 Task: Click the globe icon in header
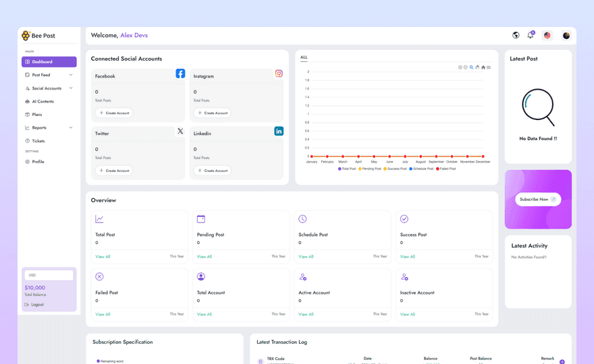click(516, 35)
